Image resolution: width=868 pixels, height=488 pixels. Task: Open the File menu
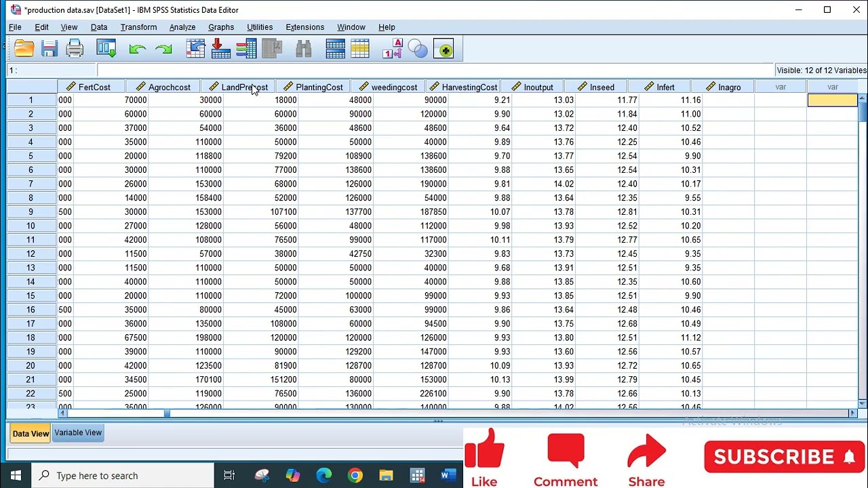tap(15, 27)
